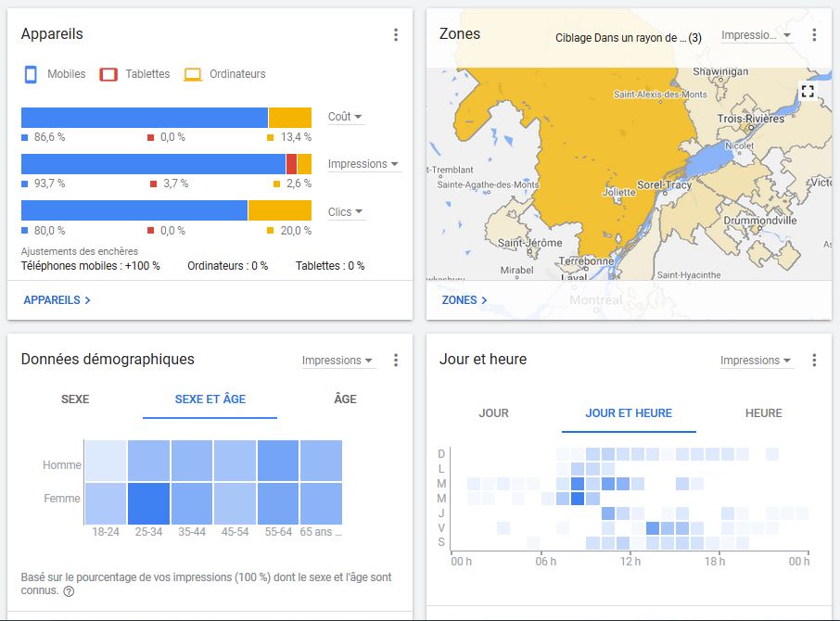Screen dimensions: 840x621
Task: Click help icon below demographics note
Action: pyautogui.click(x=69, y=591)
